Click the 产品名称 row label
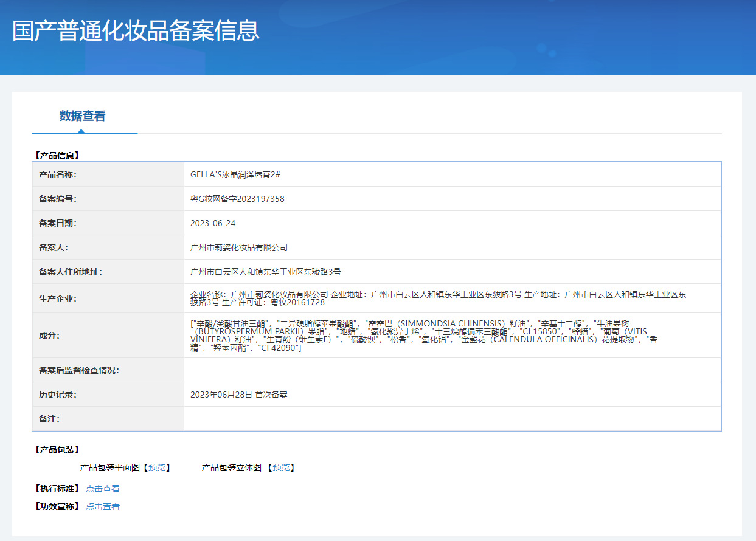 [x=58, y=174]
